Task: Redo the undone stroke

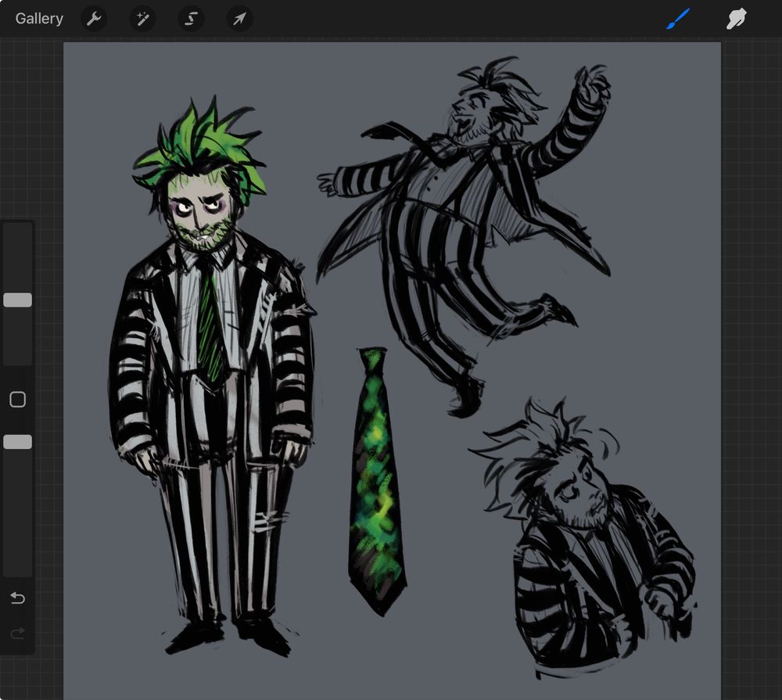Action: coord(17,634)
